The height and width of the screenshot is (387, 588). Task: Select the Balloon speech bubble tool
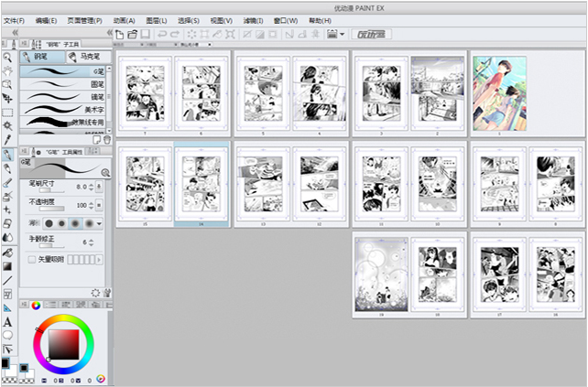pos(7,335)
